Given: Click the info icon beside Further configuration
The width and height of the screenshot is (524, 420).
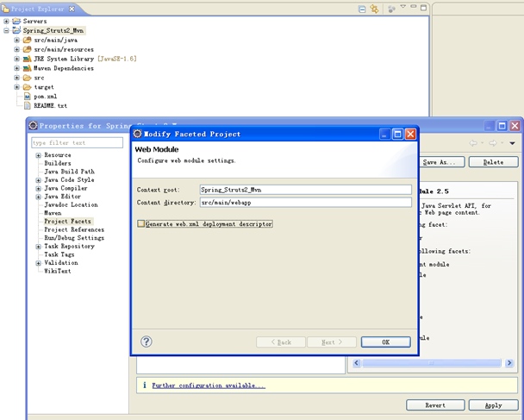Looking at the screenshot, I should pyautogui.click(x=145, y=386).
